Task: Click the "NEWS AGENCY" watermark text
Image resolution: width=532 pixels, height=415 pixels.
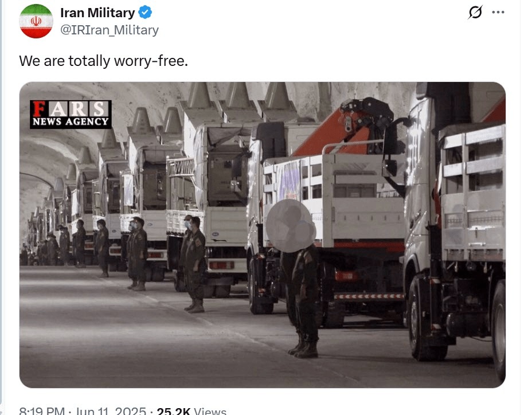Action: coord(71,122)
